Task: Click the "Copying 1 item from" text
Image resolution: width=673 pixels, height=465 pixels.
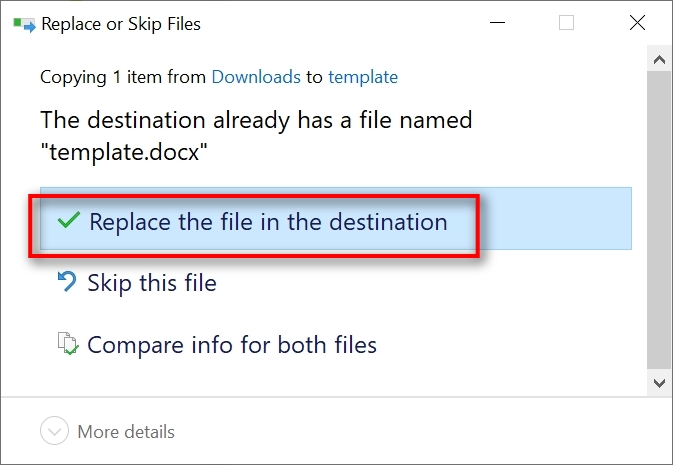Action: pos(123,77)
